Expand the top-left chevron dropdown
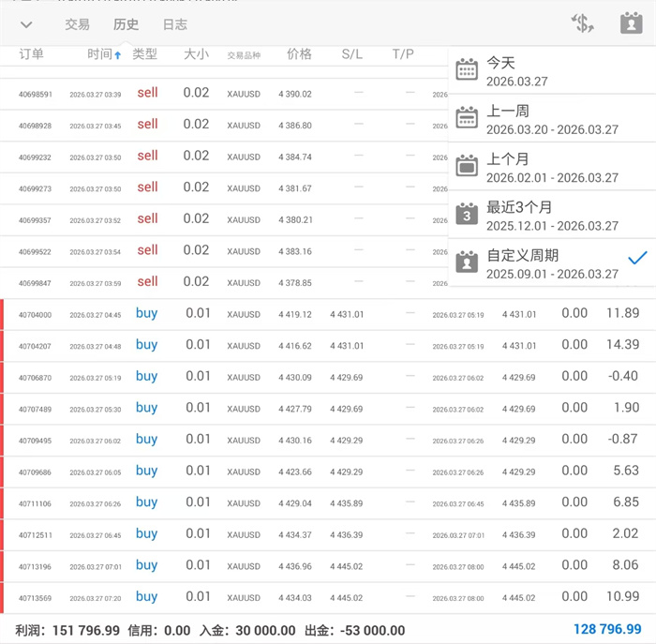Image resolution: width=656 pixels, height=644 pixels. point(26,24)
